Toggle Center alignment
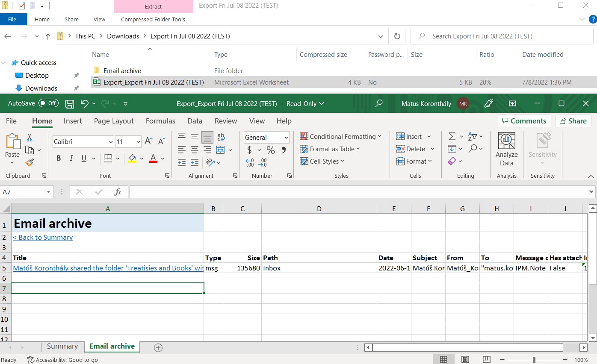 (x=195, y=150)
